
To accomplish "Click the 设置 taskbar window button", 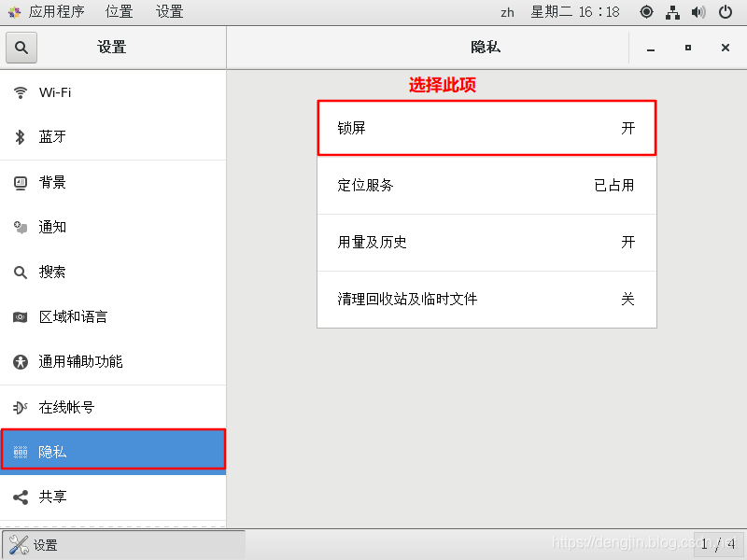I will tap(124, 545).
